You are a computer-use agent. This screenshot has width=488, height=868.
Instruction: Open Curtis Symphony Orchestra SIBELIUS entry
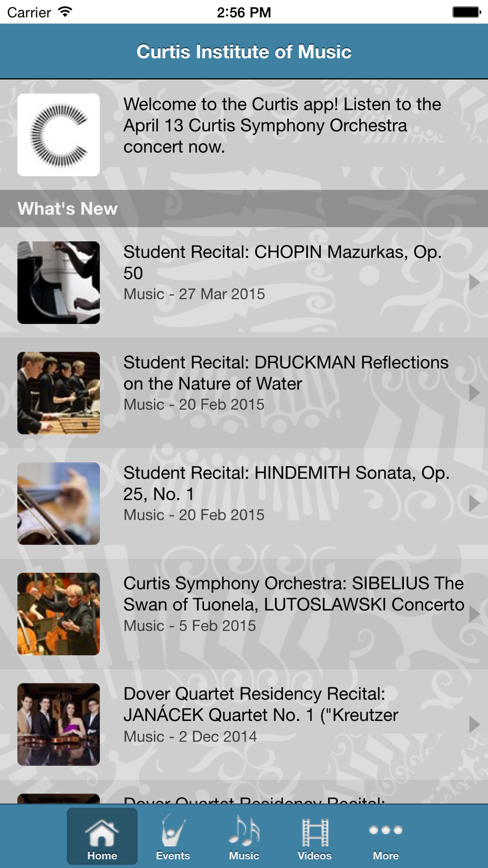coord(293,594)
